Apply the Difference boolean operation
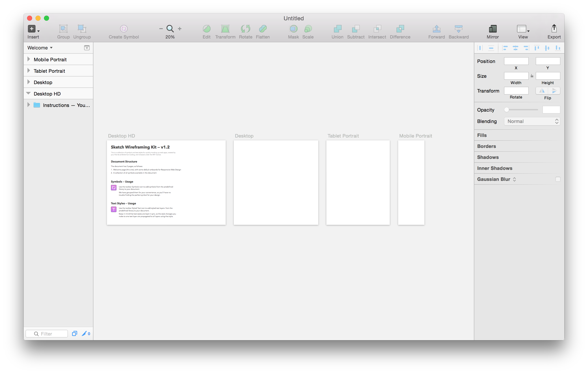Image resolution: width=588 pixels, height=374 pixels. pos(400,29)
